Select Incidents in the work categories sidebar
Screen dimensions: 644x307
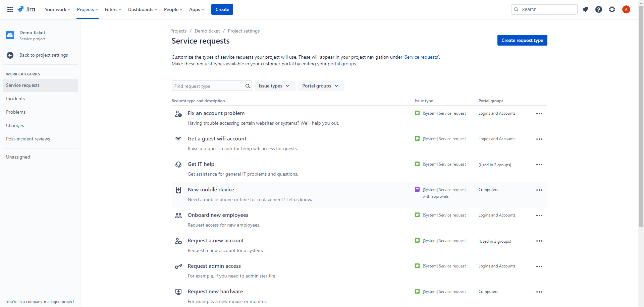pyautogui.click(x=15, y=99)
